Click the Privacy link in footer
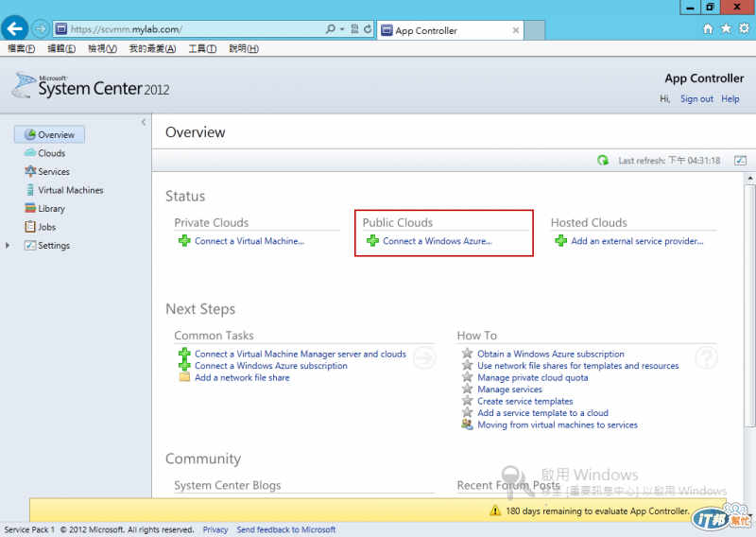This screenshot has width=756, height=537. click(x=215, y=529)
